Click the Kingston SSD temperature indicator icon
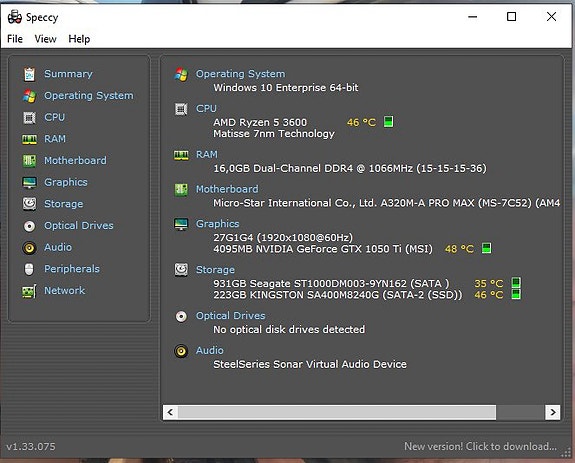 (516, 294)
